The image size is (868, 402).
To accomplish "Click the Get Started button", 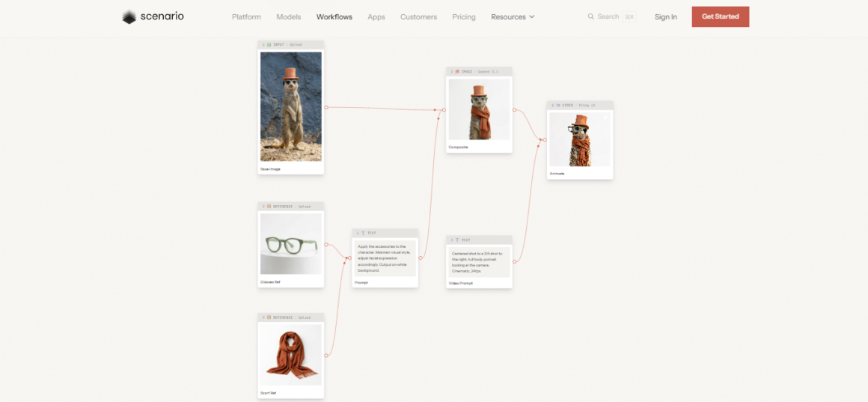I will pyautogui.click(x=720, y=16).
